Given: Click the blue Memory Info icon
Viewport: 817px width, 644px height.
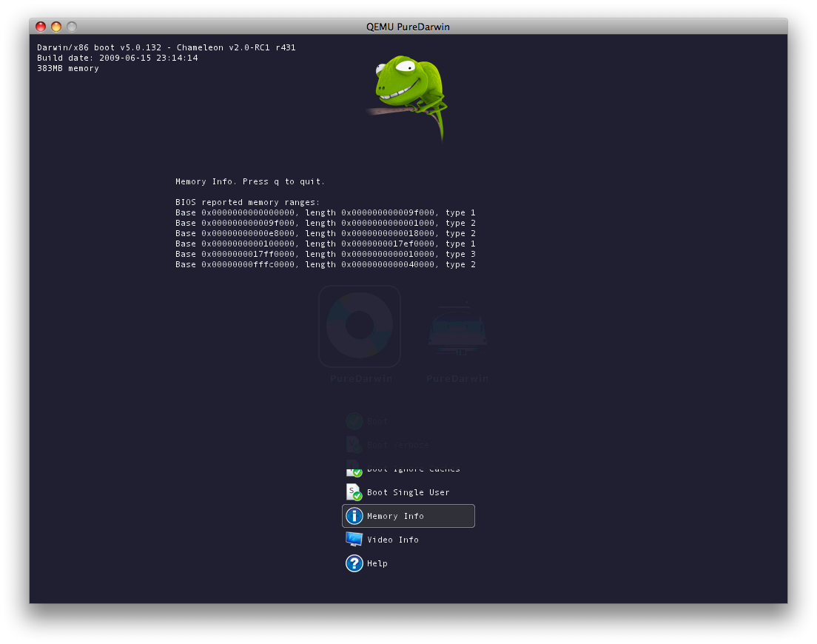Looking at the screenshot, I should [354, 516].
